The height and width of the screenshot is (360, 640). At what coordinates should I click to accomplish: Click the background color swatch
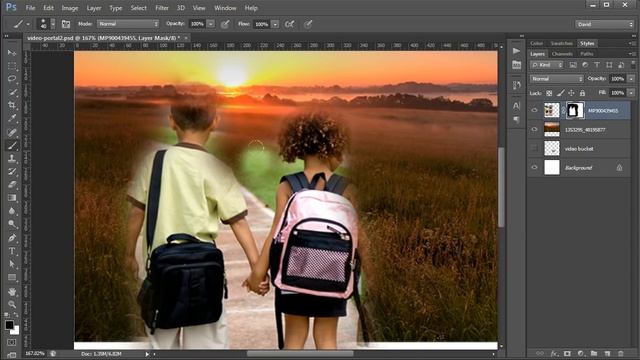click(x=15, y=330)
